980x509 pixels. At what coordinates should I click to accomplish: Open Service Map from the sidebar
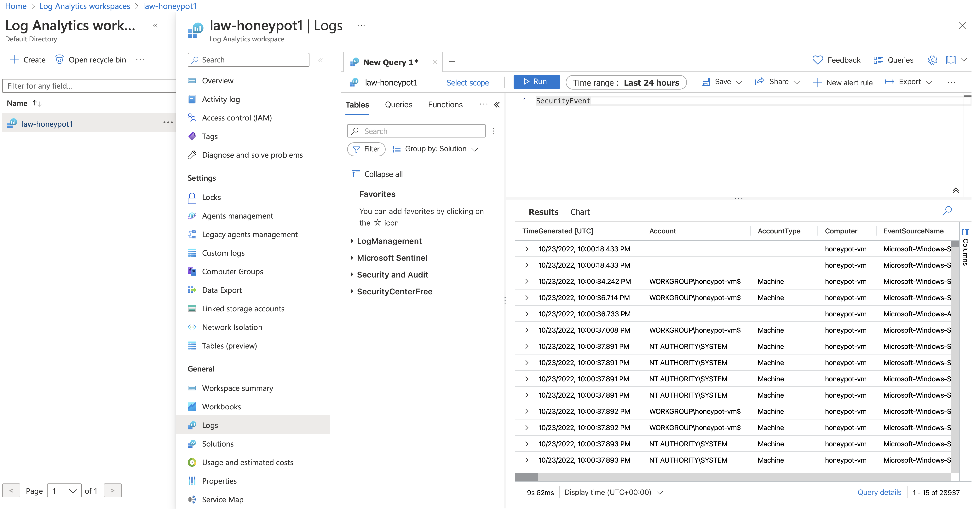[222, 499]
